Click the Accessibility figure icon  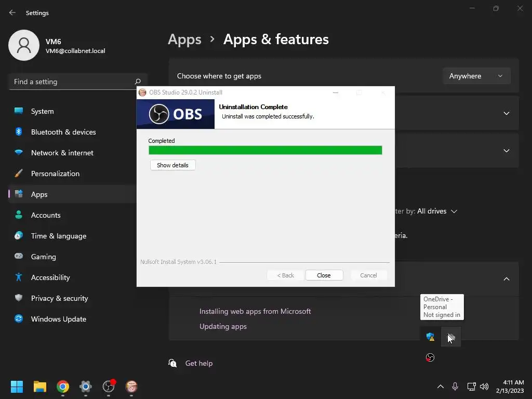click(x=19, y=277)
